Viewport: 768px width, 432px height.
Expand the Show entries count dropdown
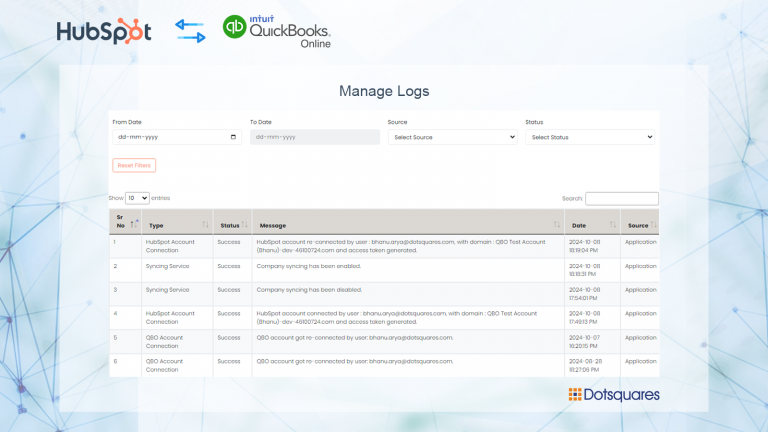[x=137, y=198]
